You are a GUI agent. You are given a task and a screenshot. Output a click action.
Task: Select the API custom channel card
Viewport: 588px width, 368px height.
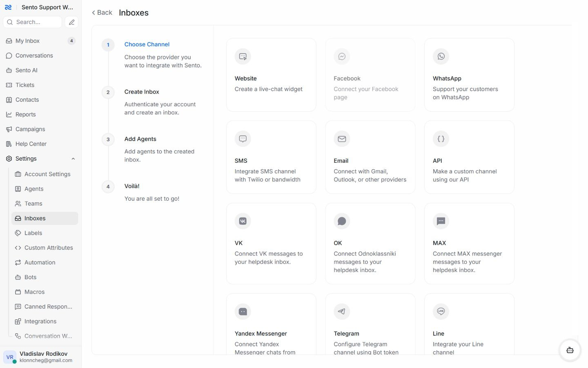[469, 157]
